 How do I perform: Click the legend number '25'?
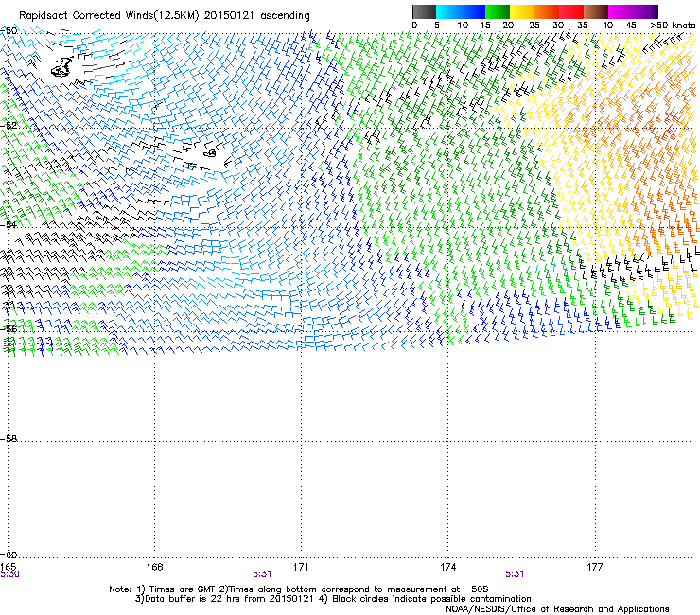534,26
